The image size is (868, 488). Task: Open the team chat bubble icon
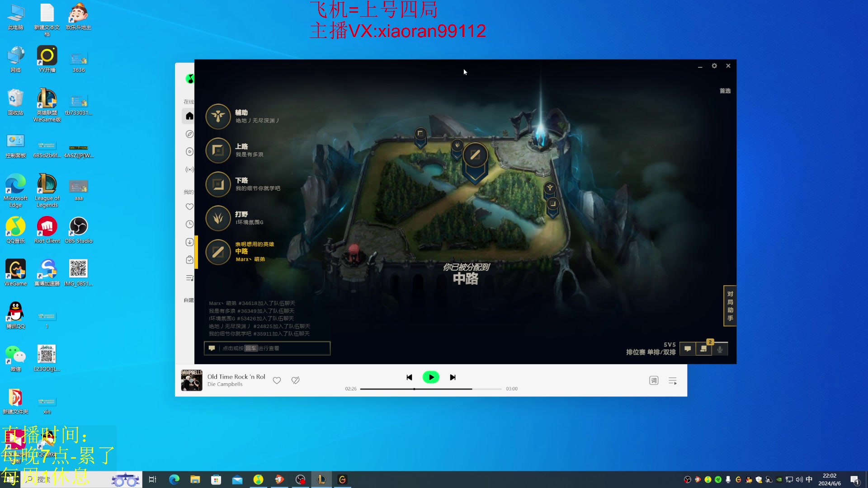(688, 349)
